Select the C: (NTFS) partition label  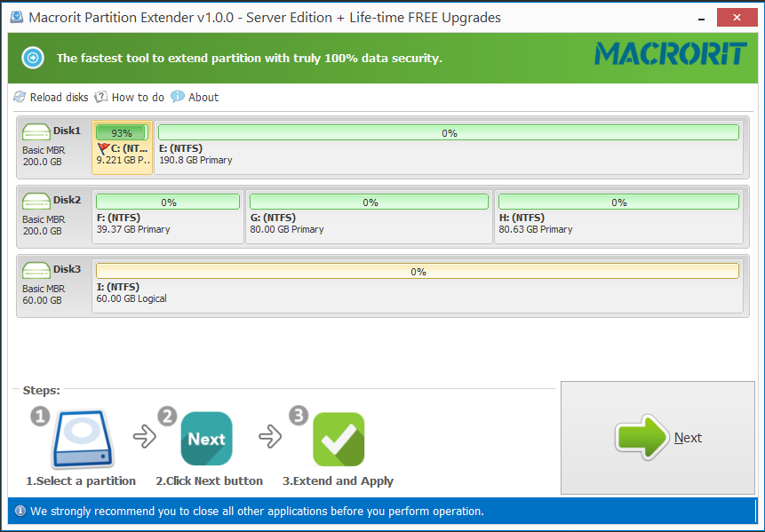130,148
